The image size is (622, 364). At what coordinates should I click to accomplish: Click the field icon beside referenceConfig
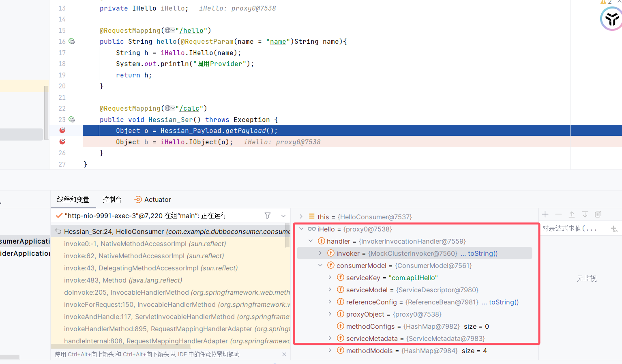pos(341,302)
